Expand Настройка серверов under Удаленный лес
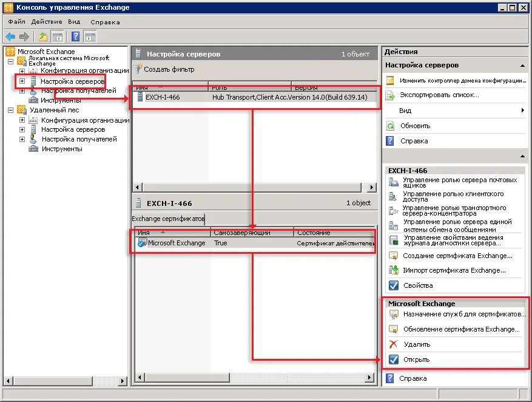532x402 pixels. (22, 129)
